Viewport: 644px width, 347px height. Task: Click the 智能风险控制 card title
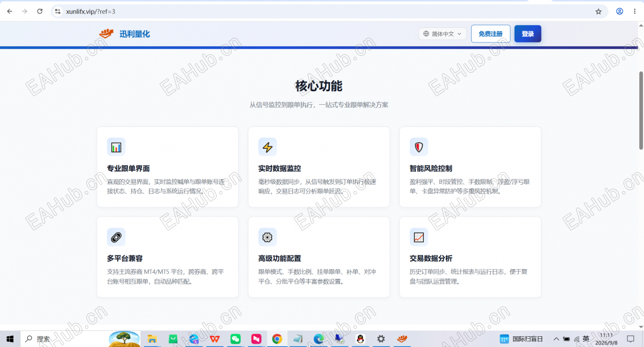[x=431, y=168]
